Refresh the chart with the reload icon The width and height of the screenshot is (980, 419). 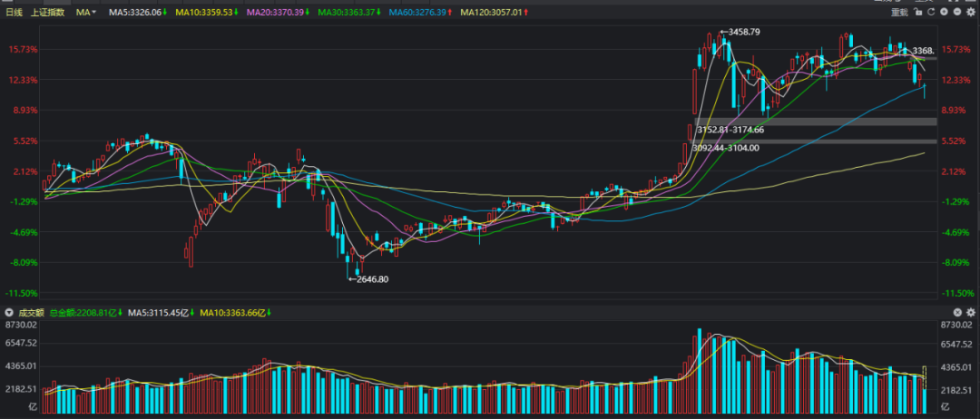pyautogui.click(x=931, y=12)
